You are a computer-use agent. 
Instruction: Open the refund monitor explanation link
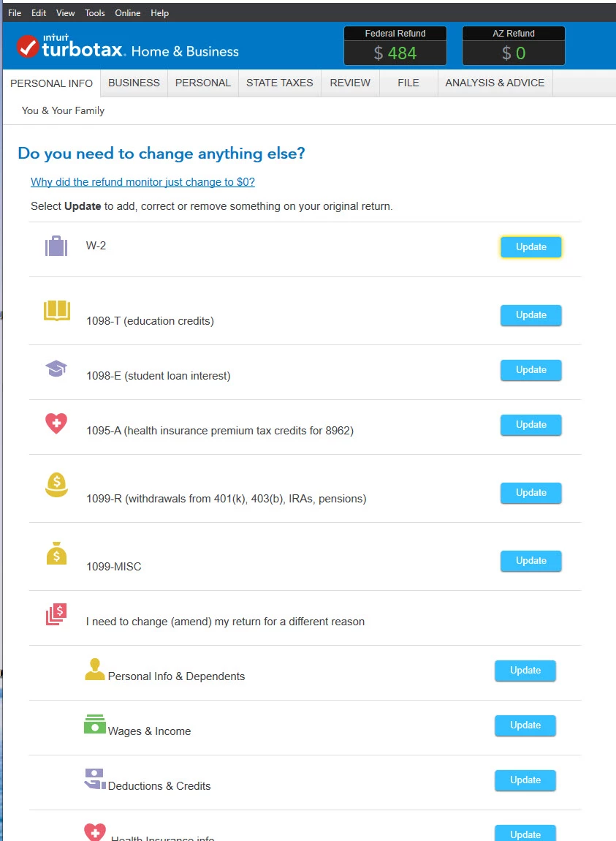tap(142, 182)
